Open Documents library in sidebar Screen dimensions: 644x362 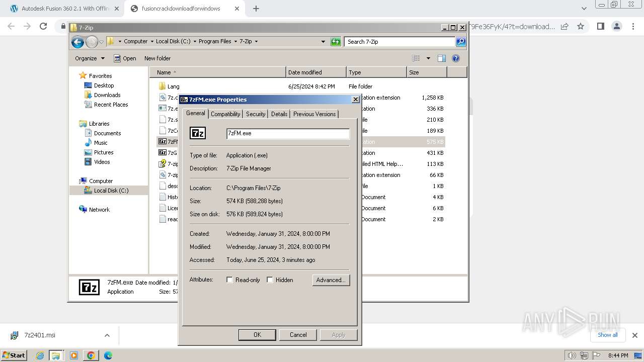(x=107, y=133)
